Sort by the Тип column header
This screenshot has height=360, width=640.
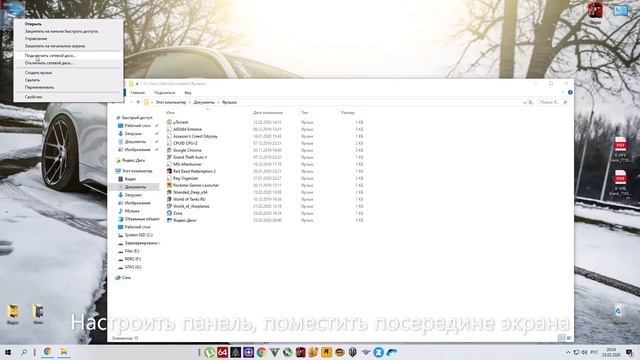tap(304, 113)
